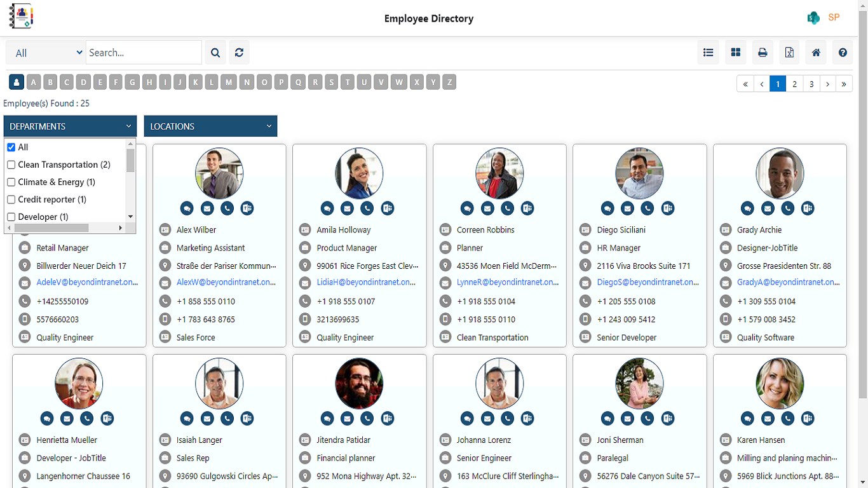Click the all-employees person filter icon
Image resolution: width=868 pixels, height=488 pixels.
(17, 82)
